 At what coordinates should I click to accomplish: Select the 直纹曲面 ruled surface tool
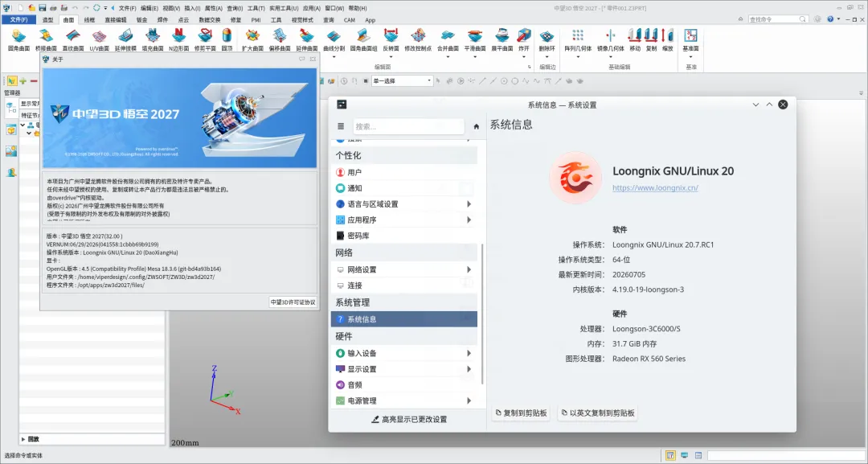(73, 40)
